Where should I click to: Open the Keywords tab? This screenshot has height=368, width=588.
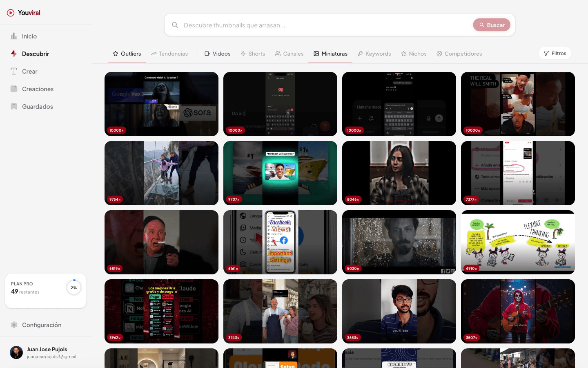click(x=374, y=54)
